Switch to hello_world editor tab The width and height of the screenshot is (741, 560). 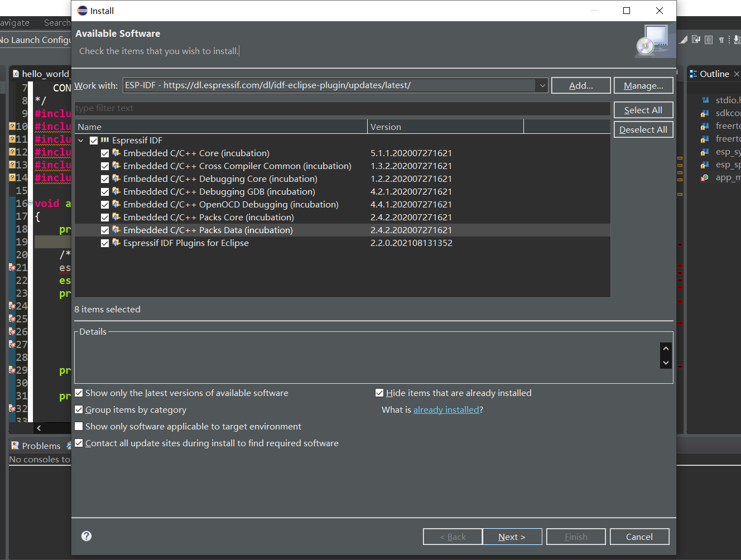[41, 74]
